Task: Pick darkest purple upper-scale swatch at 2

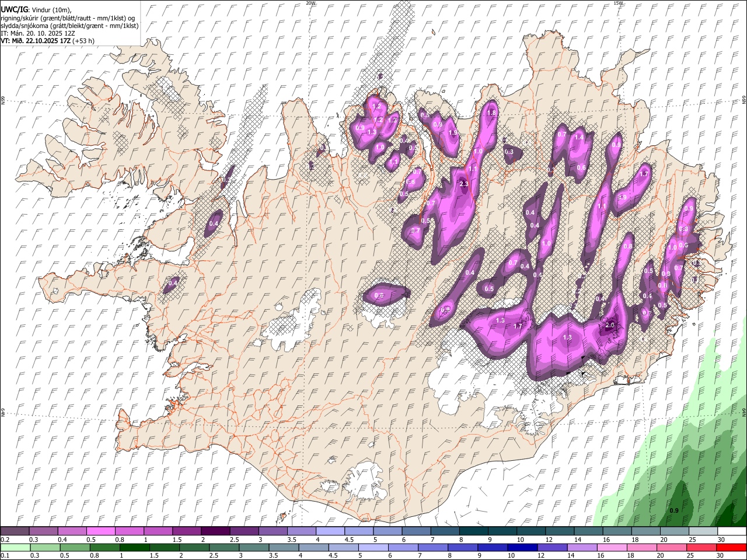Action: point(215,531)
